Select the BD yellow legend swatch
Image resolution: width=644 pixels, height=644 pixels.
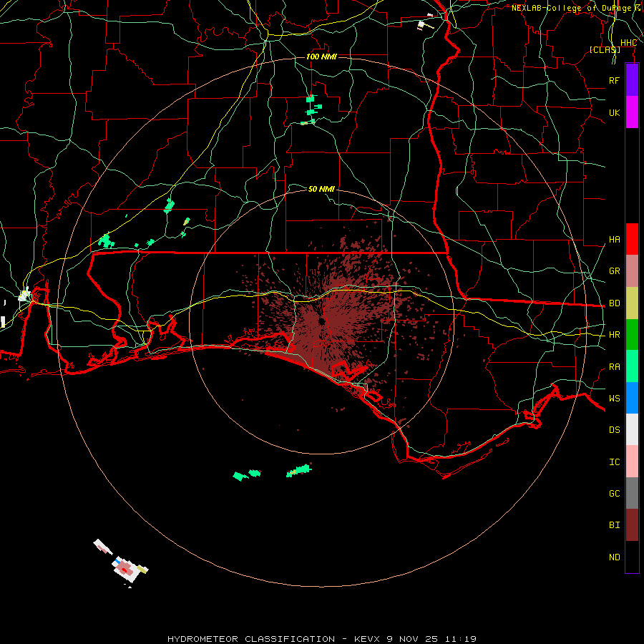pyautogui.click(x=632, y=303)
